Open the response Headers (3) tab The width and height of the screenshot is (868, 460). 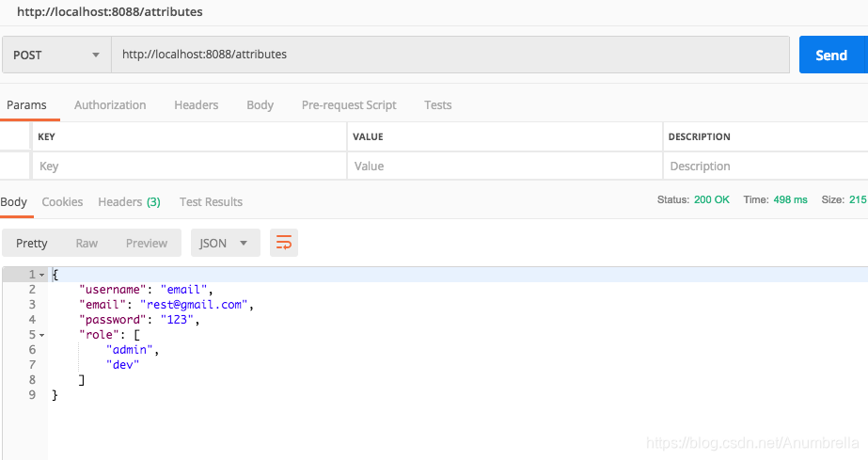pyautogui.click(x=129, y=202)
